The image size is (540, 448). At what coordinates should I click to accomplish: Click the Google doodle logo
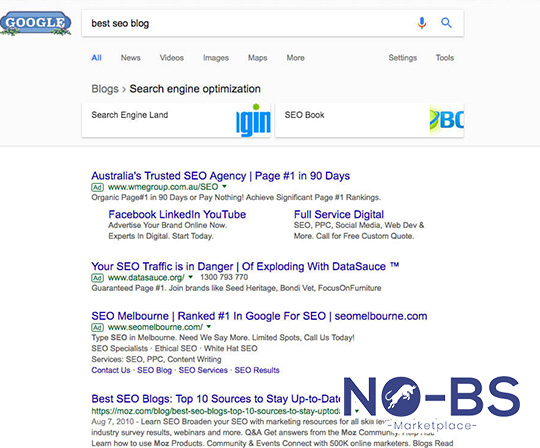[35, 23]
